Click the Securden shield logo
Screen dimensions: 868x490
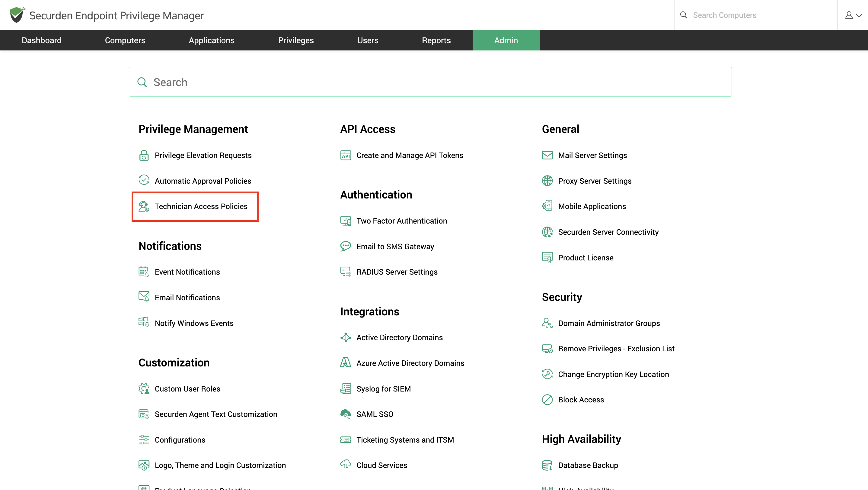coord(17,15)
